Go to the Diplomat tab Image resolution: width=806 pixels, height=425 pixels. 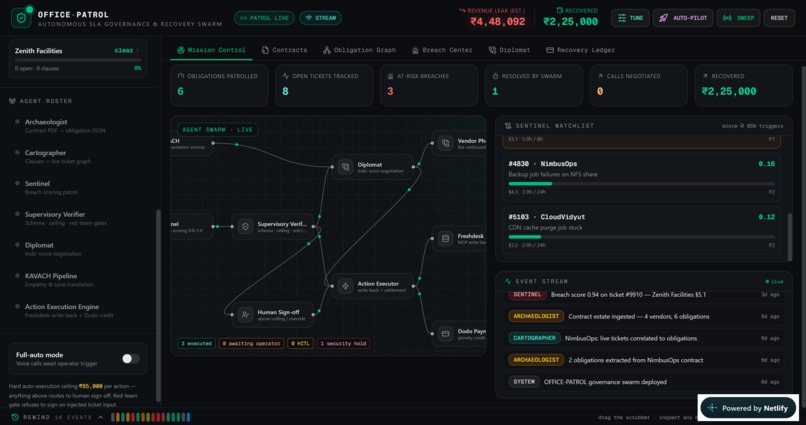tap(509, 50)
